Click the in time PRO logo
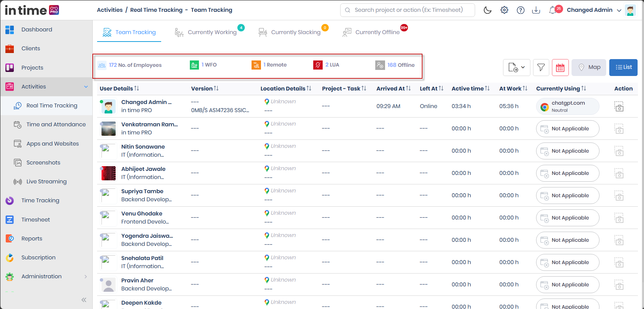644x309 pixels. click(32, 10)
